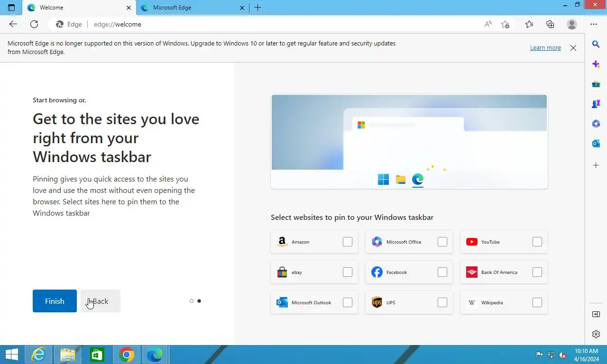This screenshot has height=364, width=607.
Task: Open network icon in system tray
Action: click(551, 355)
